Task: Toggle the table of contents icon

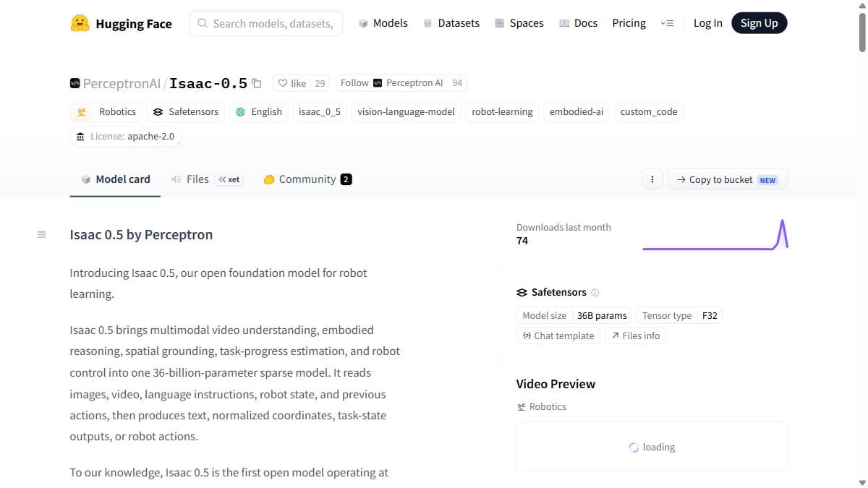Action: [x=42, y=234]
